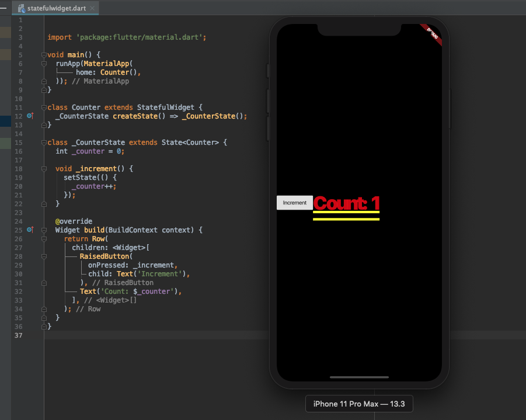Viewport: 526px width, 420px height.
Task: Click line number 1 in the gutter
Action: (20, 20)
